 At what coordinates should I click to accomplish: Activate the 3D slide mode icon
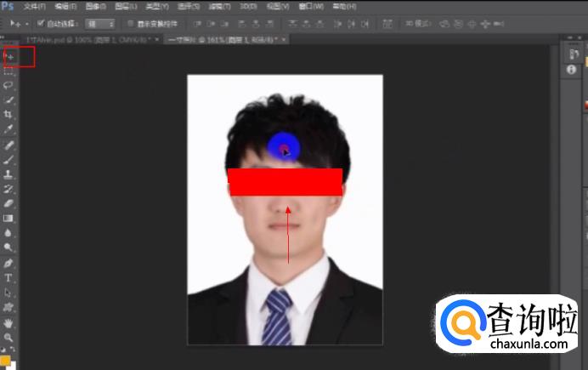[x=485, y=24]
